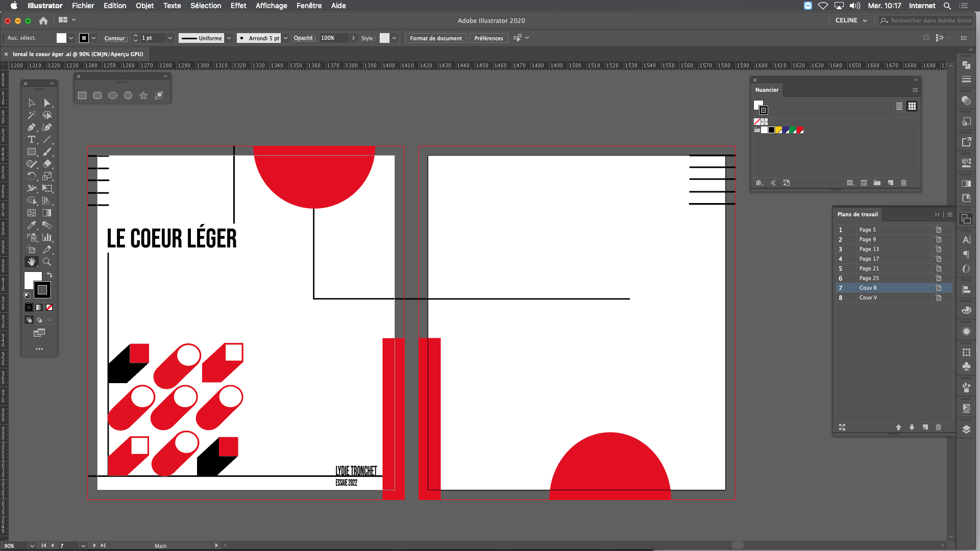Open Style swatch dropdown
Viewport: 980px width, 551px height.
point(394,38)
